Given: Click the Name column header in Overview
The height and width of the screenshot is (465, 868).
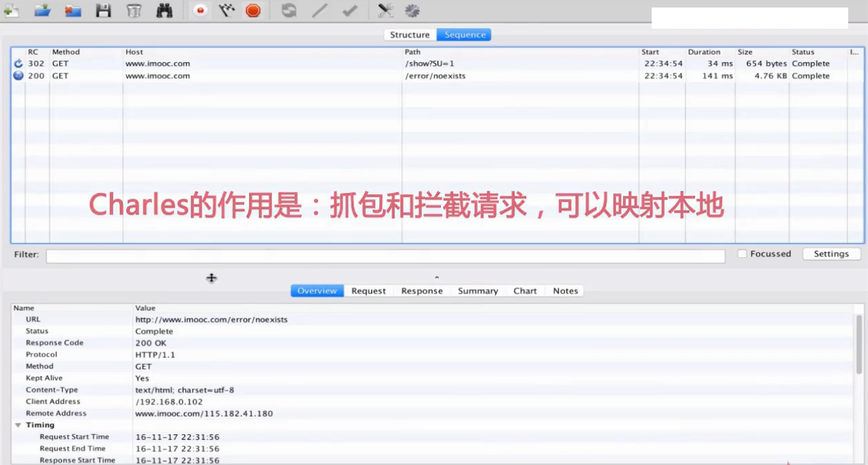Looking at the screenshot, I should coord(72,308).
